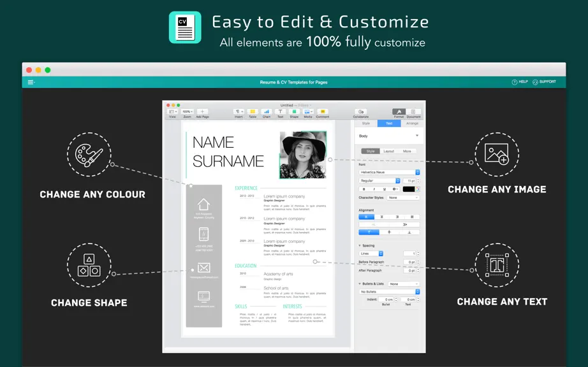Click the Shape toolbar icon

295,112
